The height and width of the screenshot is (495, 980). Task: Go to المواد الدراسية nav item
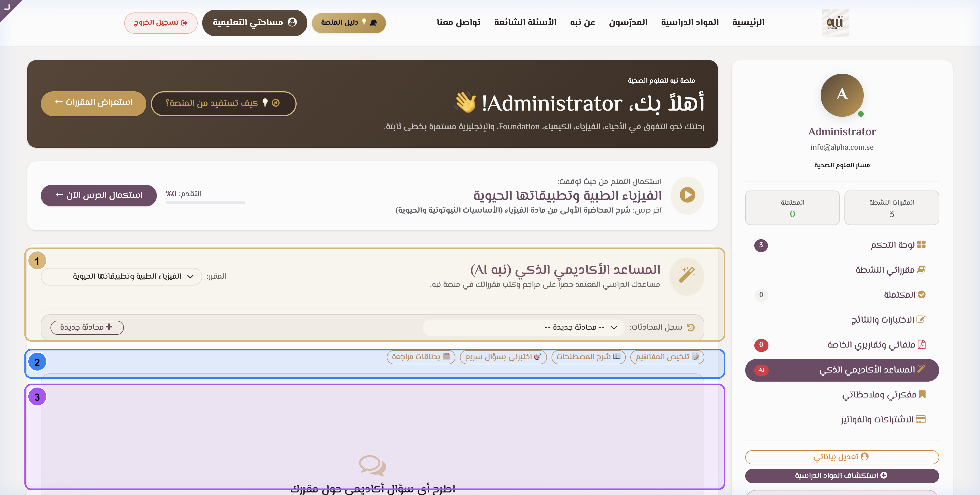click(x=690, y=23)
